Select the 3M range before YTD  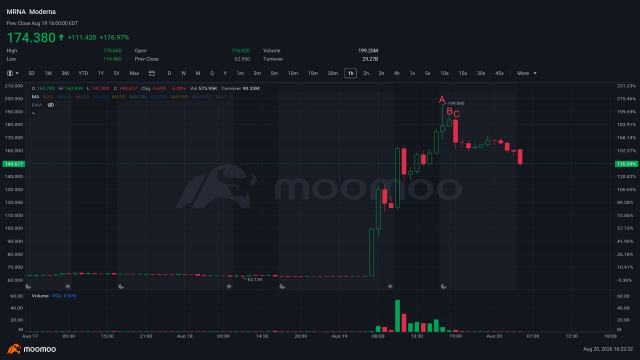tap(65, 73)
